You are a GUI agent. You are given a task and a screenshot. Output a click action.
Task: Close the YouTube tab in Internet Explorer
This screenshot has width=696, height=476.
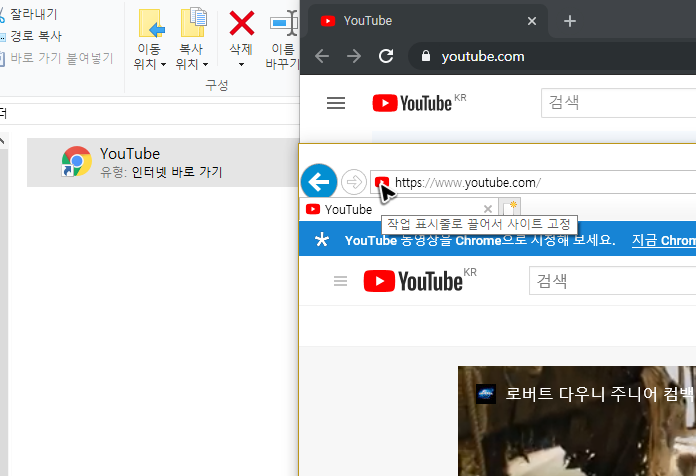click(488, 209)
